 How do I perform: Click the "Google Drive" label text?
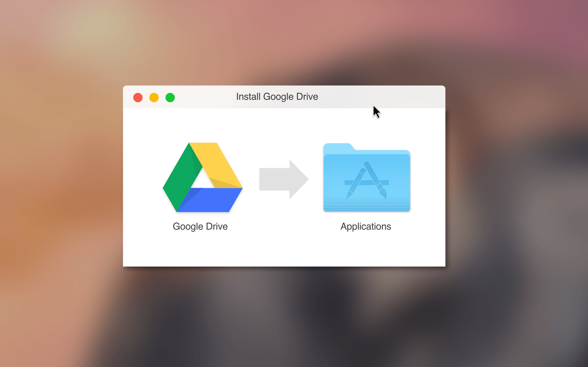click(200, 226)
